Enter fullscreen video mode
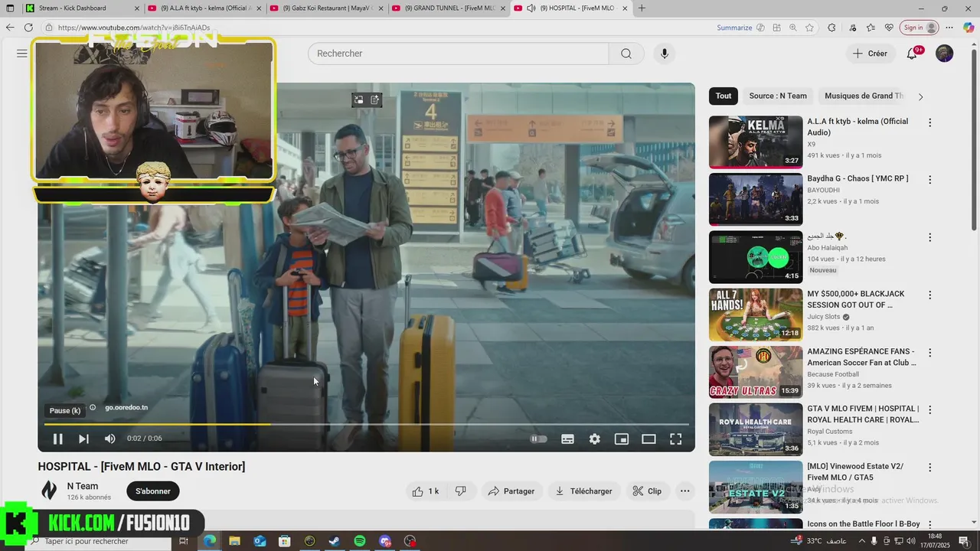The image size is (980, 551). click(x=675, y=439)
